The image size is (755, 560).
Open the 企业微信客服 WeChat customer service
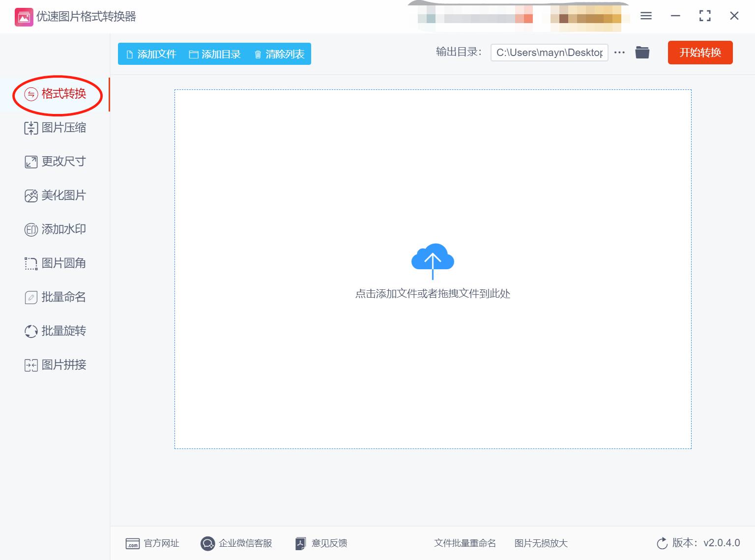point(237,543)
